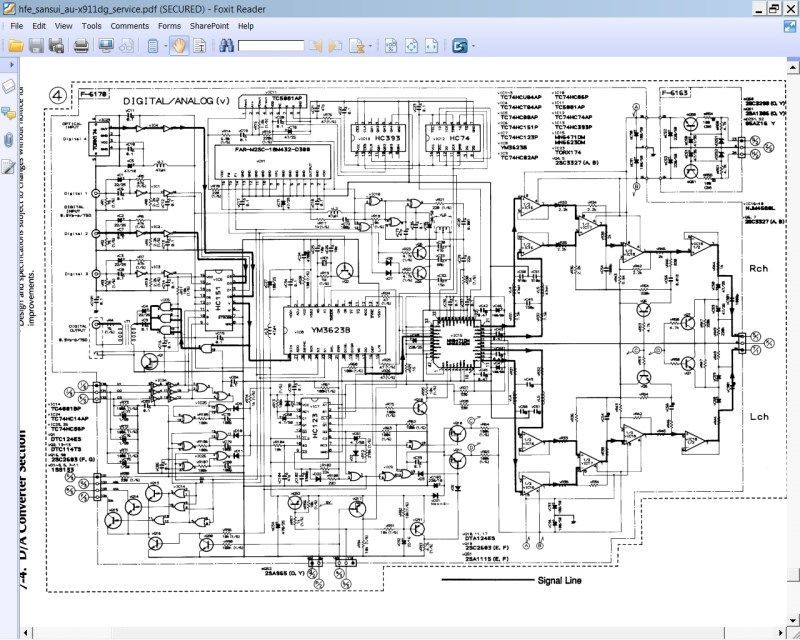Viewport: 800px width, 640px height.
Task: Open the SharePoint menu
Action: 209,26
